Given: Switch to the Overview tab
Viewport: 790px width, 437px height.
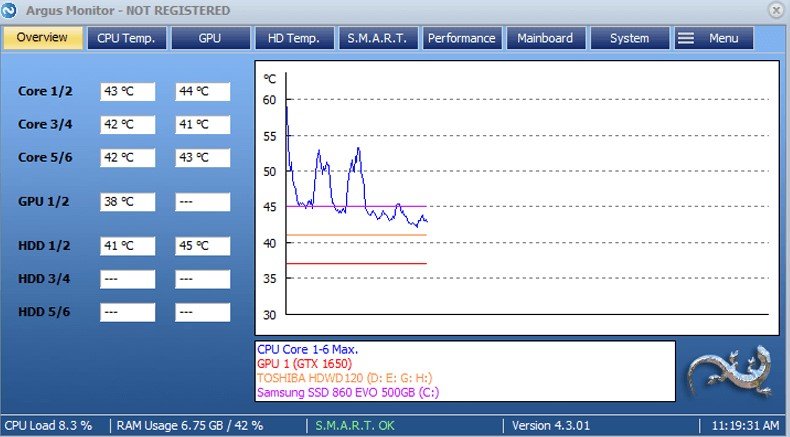Looking at the screenshot, I should tap(43, 38).
